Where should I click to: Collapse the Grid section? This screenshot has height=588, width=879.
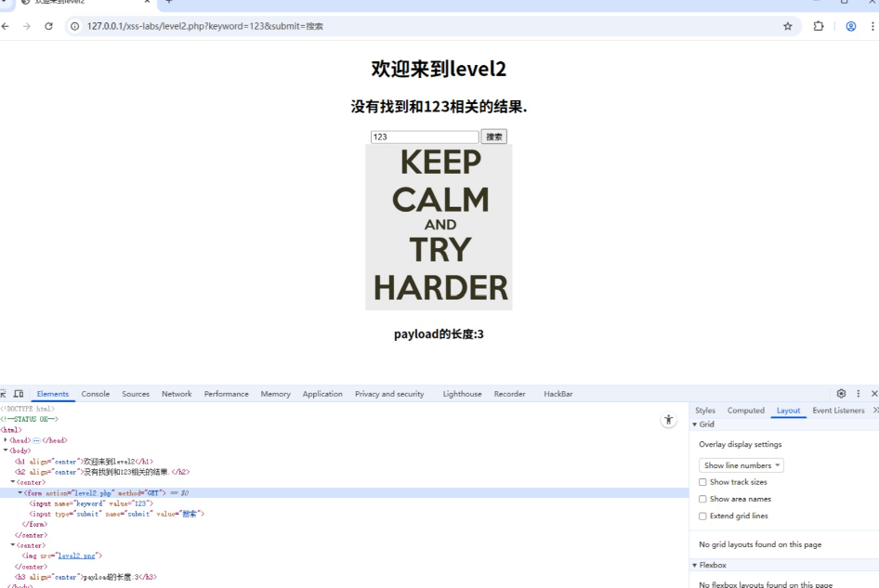click(x=695, y=425)
